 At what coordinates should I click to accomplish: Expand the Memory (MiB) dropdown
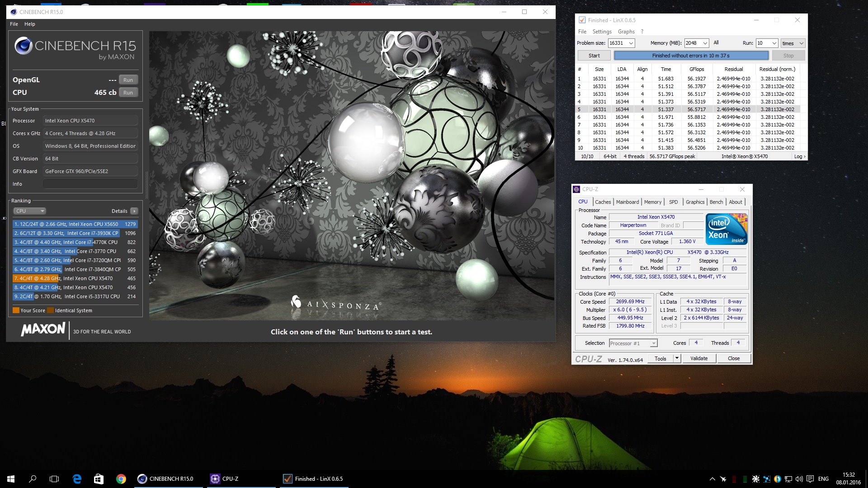705,43
